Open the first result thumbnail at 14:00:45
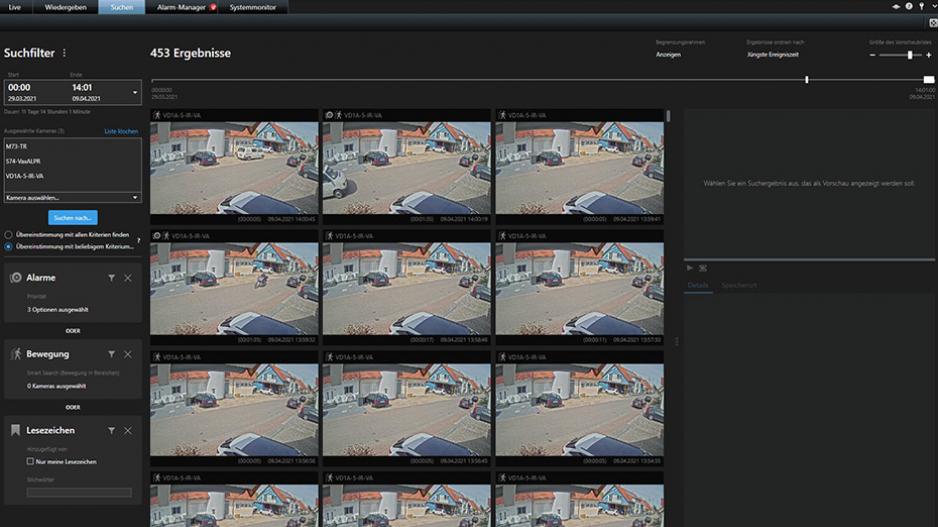The height and width of the screenshot is (527, 938). (234, 167)
